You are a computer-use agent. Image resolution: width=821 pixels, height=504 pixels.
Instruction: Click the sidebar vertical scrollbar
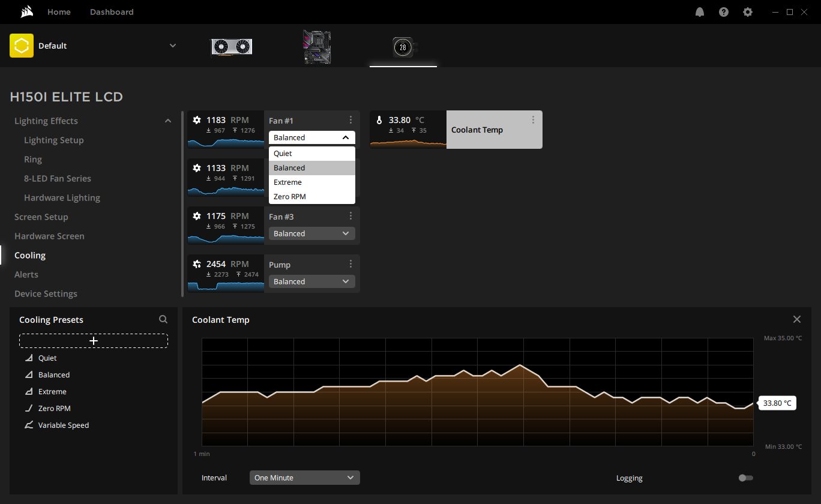[182, 204]
